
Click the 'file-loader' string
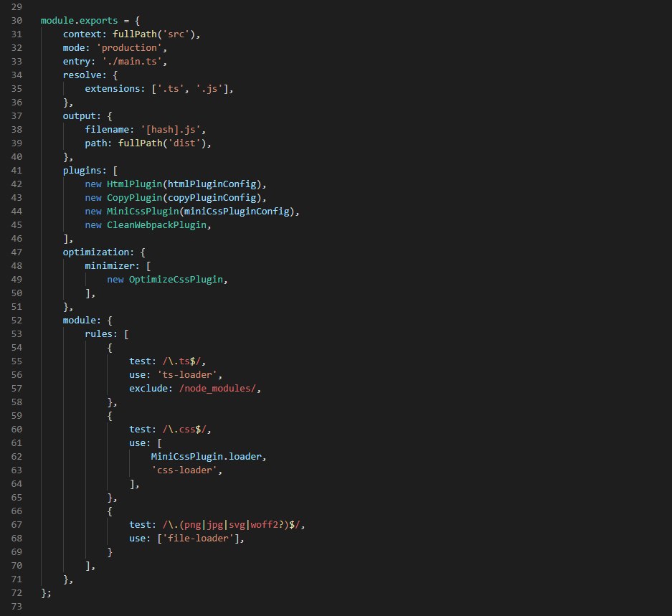[x=198, y=539]
